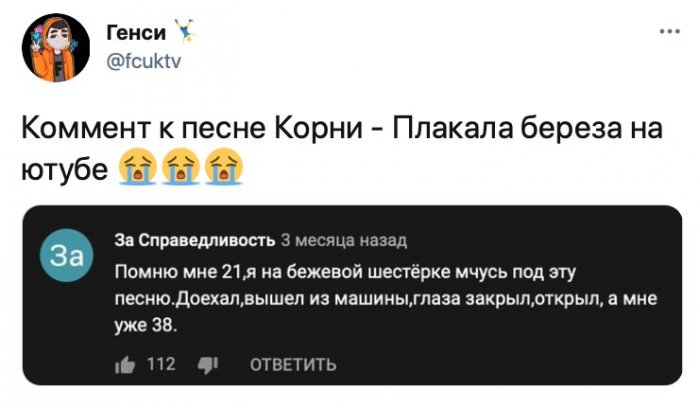The width and height of the screenshot is (700, 407).
Task: Click the thumbs-up like icon
Action: pyautogui.click(x=124, y=363)
